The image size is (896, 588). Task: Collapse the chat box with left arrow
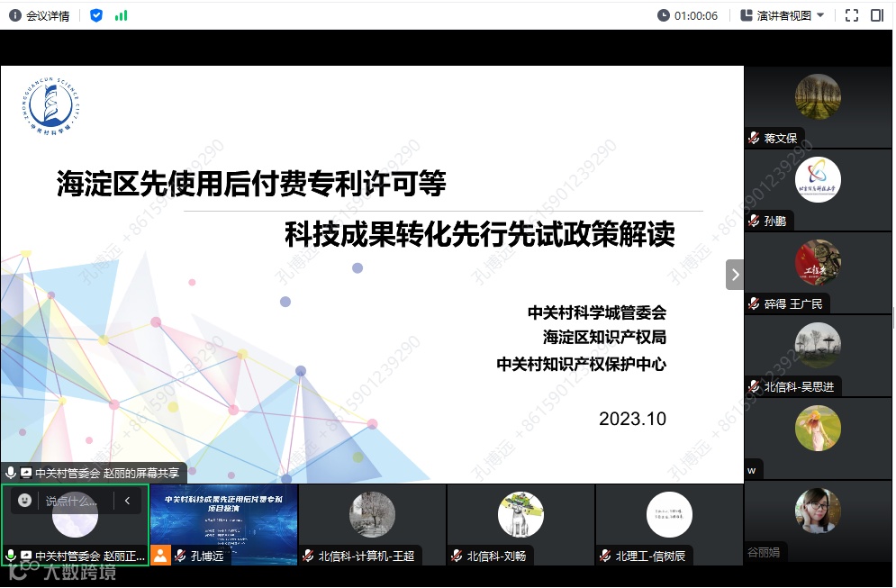(x=128, y=501)
